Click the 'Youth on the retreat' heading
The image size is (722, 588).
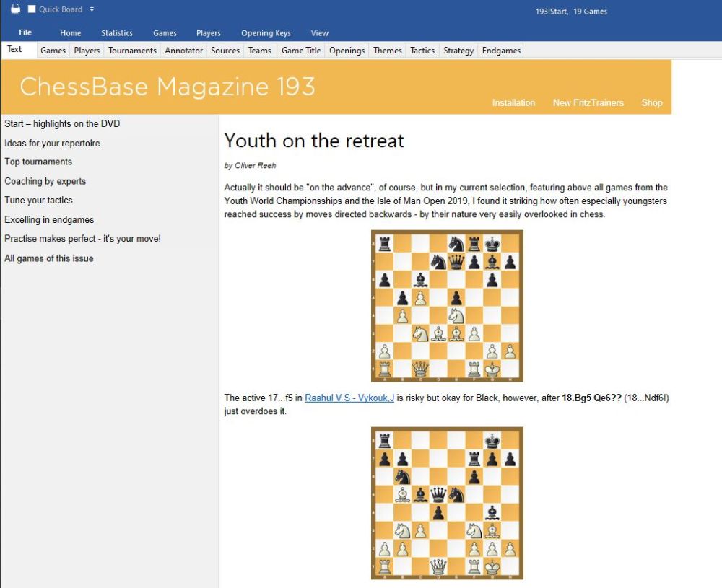[x=314, y=141]
